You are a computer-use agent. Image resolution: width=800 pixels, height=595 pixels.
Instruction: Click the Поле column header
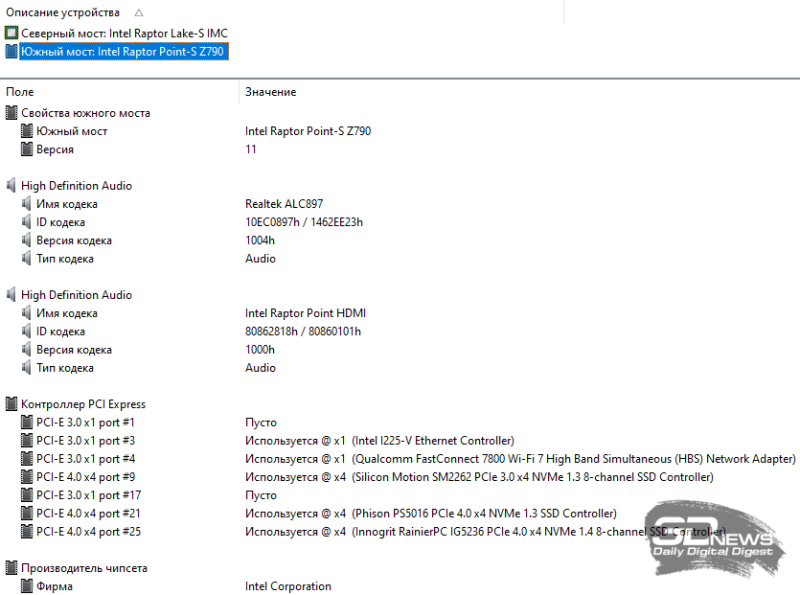(20, 92)
